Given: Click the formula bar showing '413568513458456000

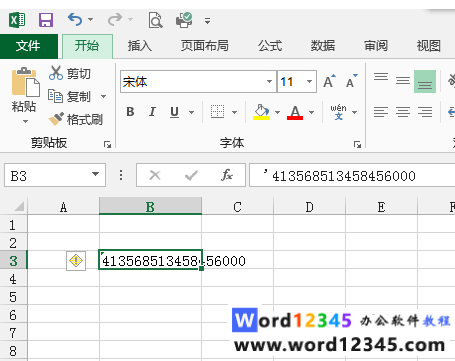Looking at the screenshot, I should point(352,175).
